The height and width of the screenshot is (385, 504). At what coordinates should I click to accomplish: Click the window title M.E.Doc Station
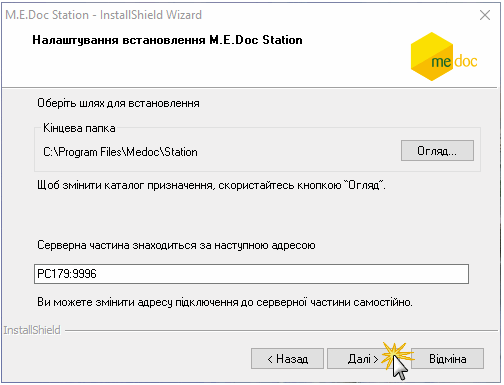point(103,15)
